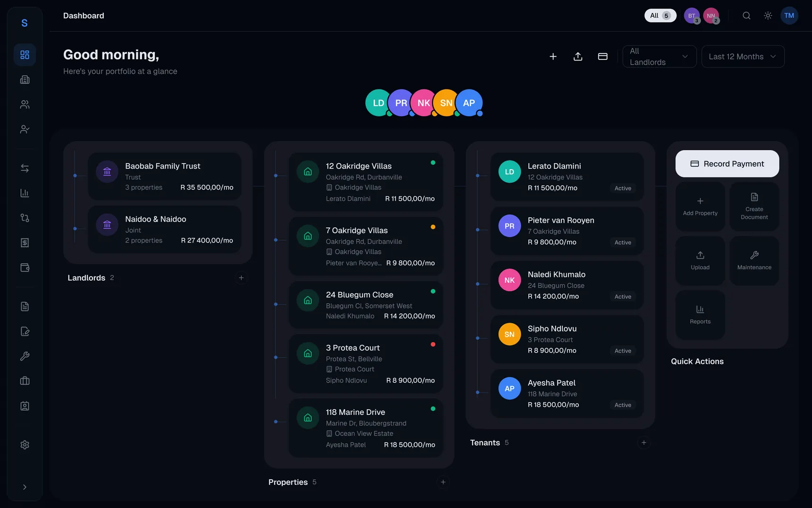Screen dimensions: 812x508
Task: Click the search magnifier icon in header
Action: click(x=746, y=16)
